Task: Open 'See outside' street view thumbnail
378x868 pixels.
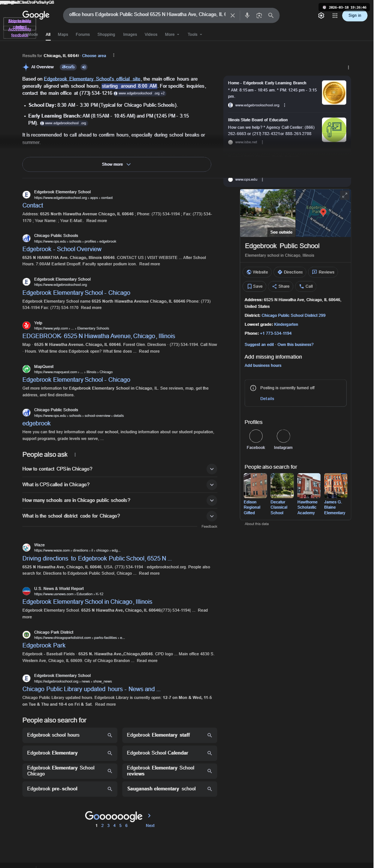Action: (x=267, y=213)
